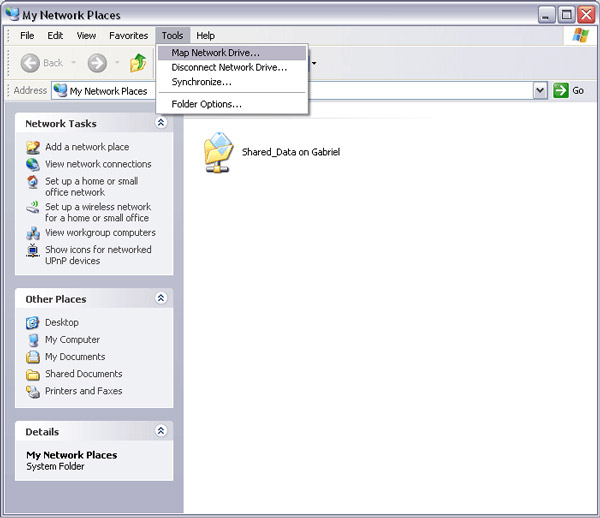The width and height of the screenshot is (600, 518).
Task: Choose Disconnect Network Drive menu item
Action: click(232, 67)
